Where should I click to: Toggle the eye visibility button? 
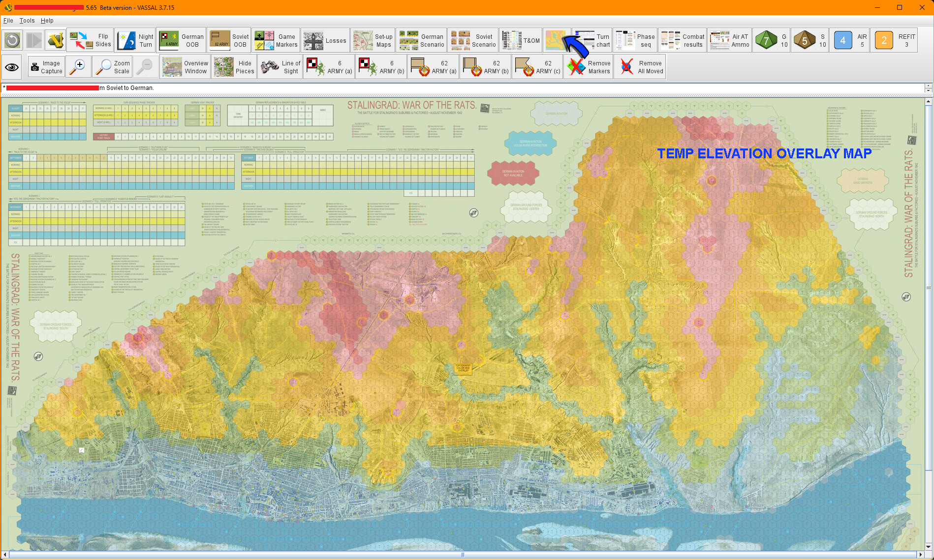12,67
